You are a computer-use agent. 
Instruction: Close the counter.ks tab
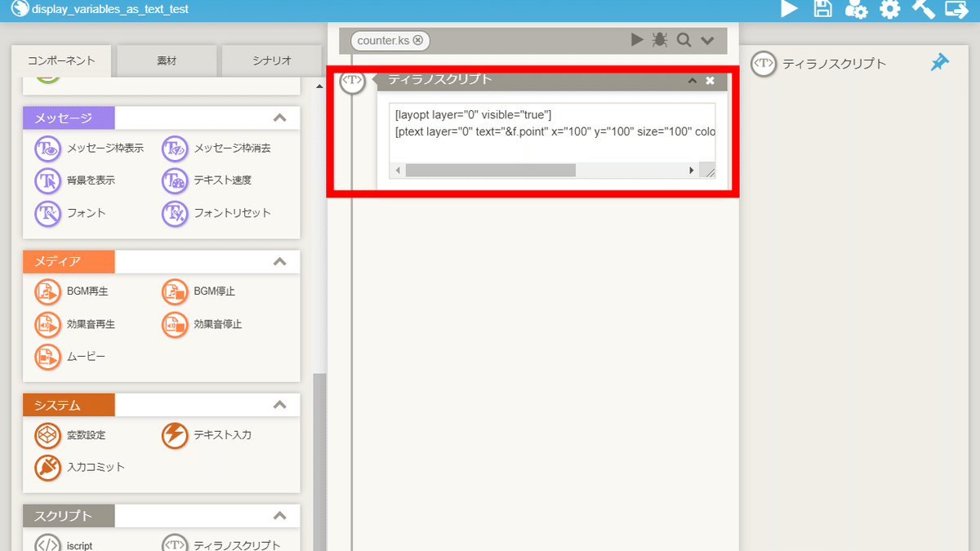417,40
